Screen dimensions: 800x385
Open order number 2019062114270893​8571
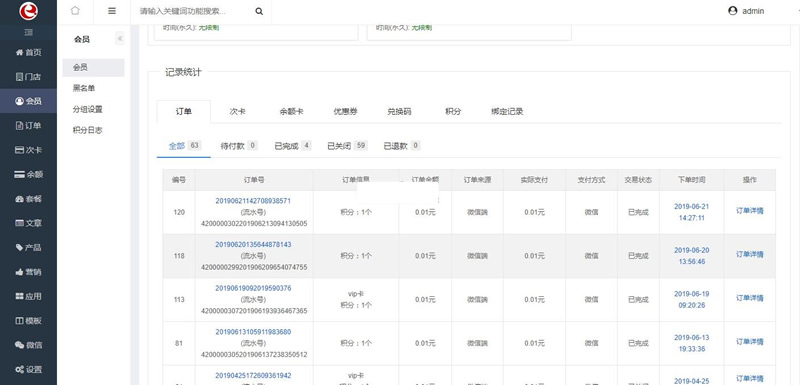tap(253, 201)
